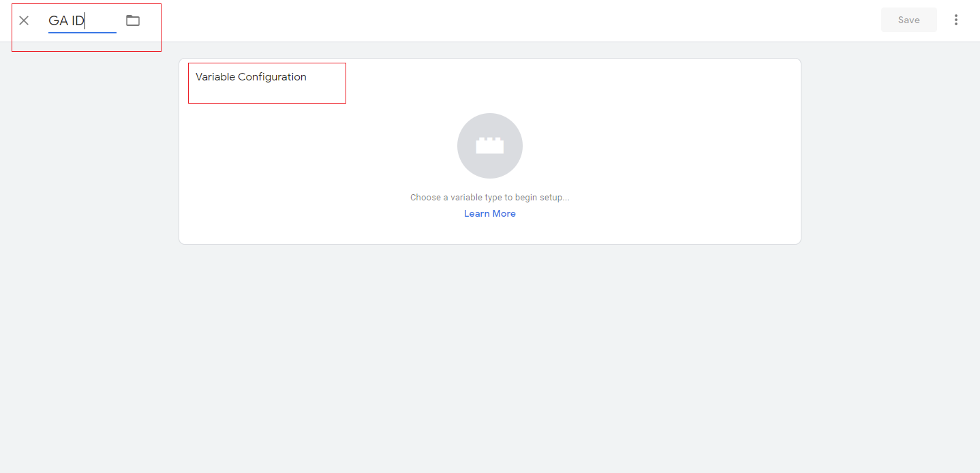Image resolution: width=980 pixels, height=473 pixels.
Task: Click the word 'Configuration' in the card title
Action: tap(272, 77)
